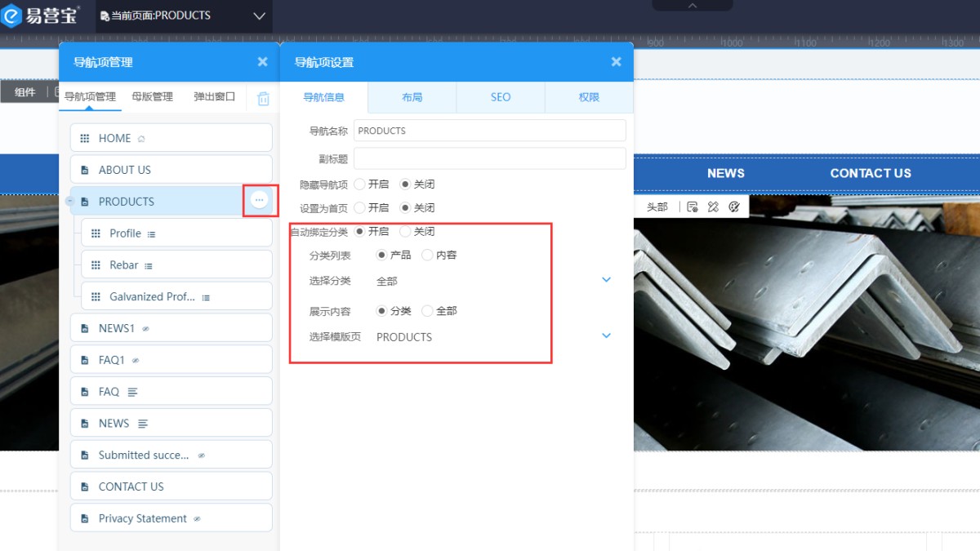Click CONTACT US in the site navigation bar

coord(870,173)
